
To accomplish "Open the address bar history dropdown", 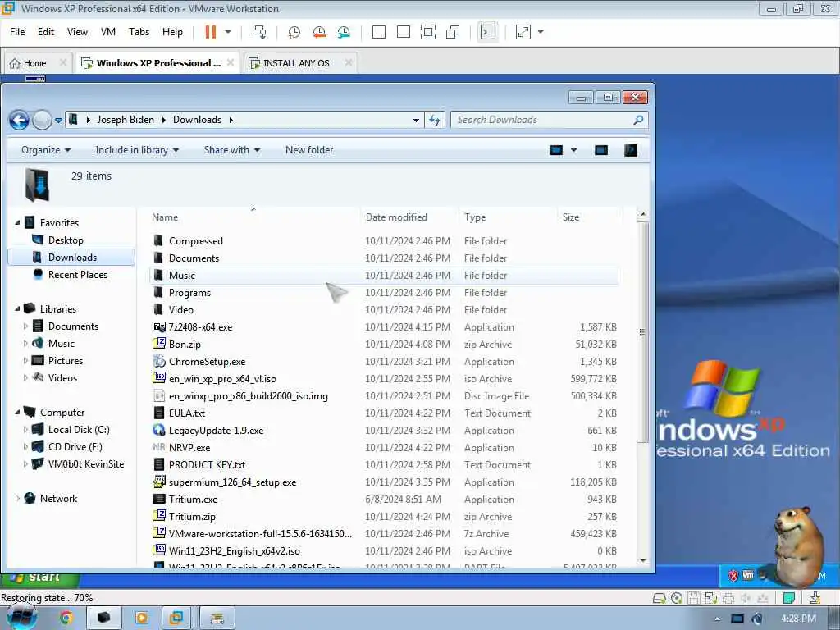I will point(416,120).
